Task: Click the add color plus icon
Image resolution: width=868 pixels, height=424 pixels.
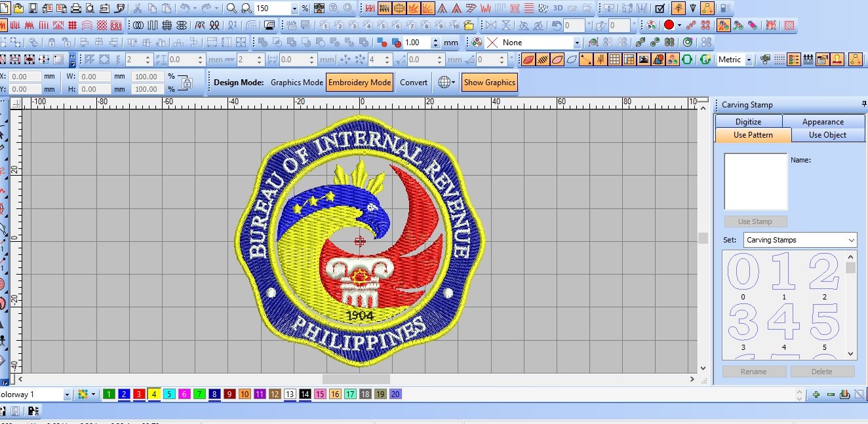Action: (816, 395)
